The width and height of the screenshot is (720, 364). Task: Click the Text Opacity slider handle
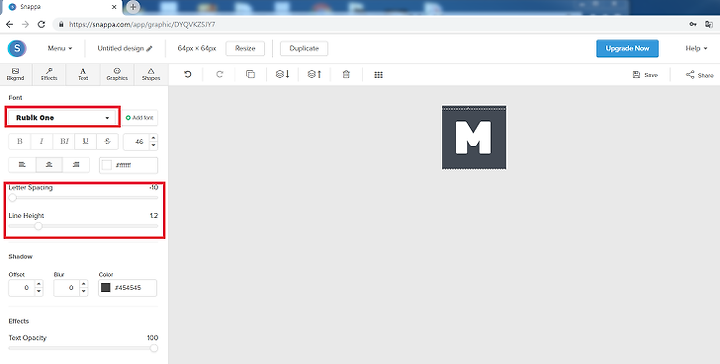point(154,348)
